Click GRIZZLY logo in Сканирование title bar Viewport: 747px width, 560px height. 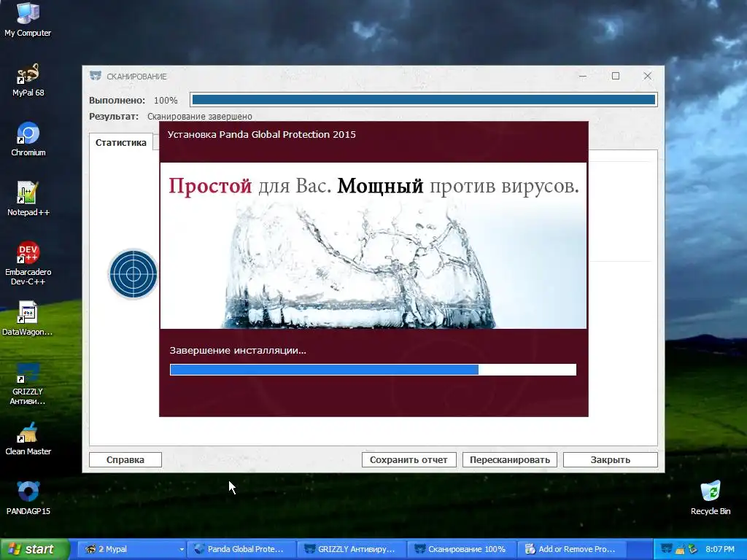coord(96,76)
